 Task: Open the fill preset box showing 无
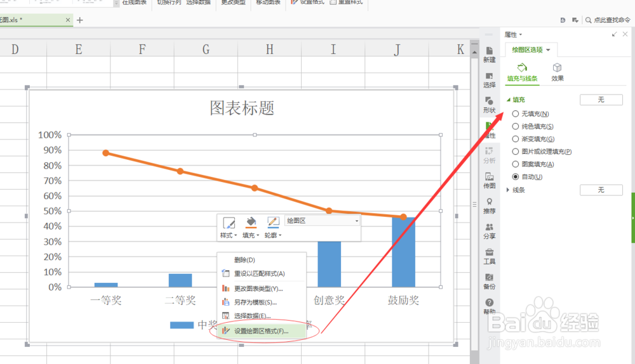(601, 100)
